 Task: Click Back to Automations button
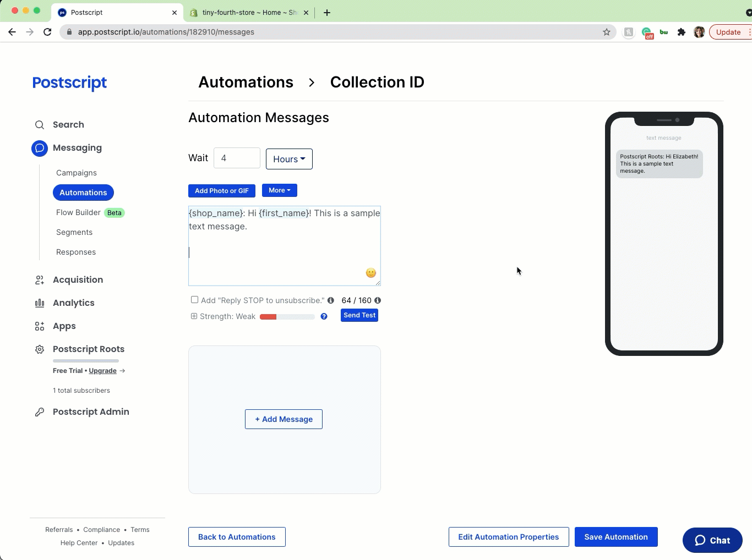coord(237,537)
